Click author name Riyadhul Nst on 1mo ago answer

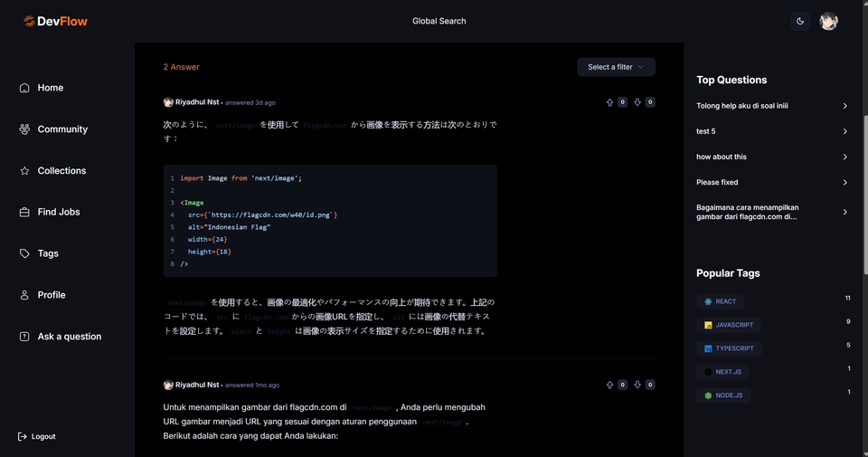pos(197,385)
